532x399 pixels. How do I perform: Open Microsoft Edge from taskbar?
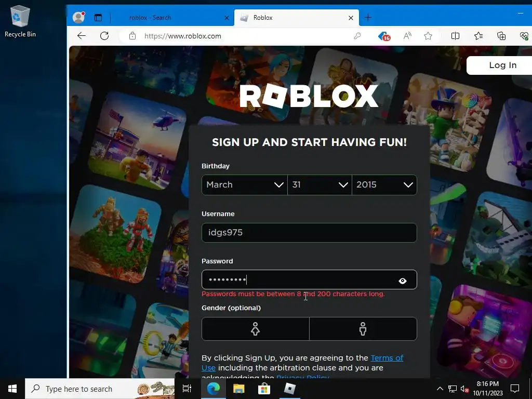pyautogui.click(x=214, y=389)
